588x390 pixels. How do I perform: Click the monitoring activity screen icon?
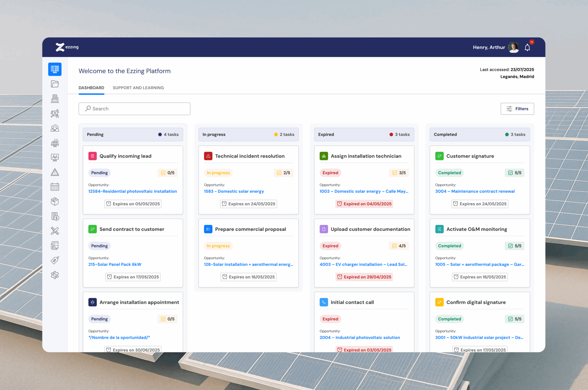coord(55,157)
